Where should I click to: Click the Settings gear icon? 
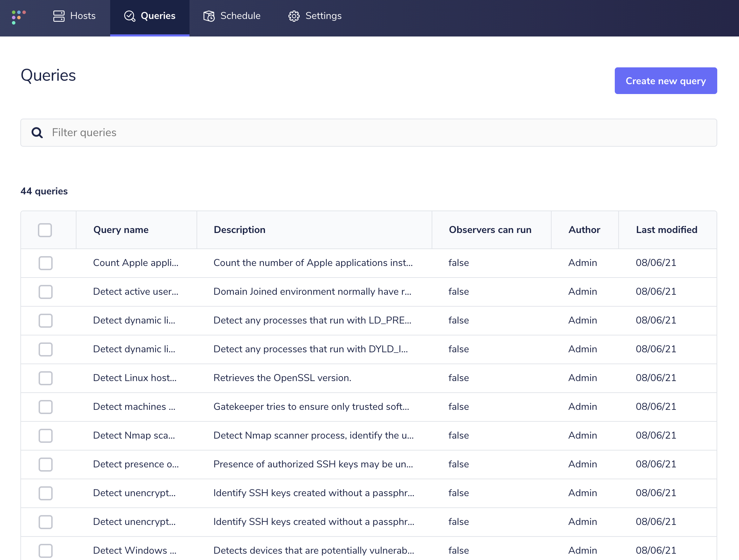pyautogui.click(x=294, y=16)
